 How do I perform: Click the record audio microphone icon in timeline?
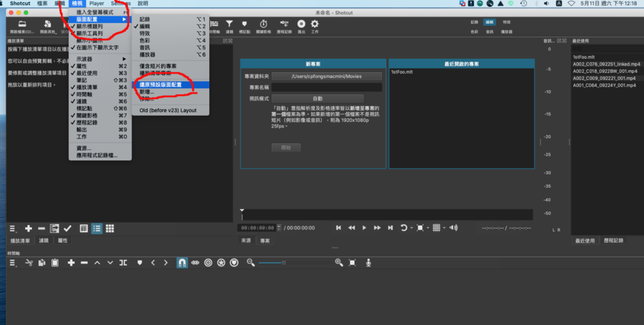368,263
